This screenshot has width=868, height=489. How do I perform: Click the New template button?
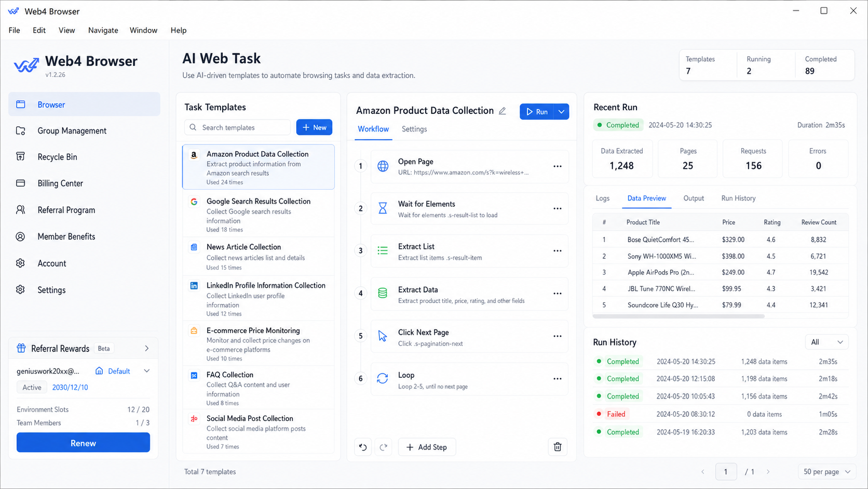coord(314,127)
